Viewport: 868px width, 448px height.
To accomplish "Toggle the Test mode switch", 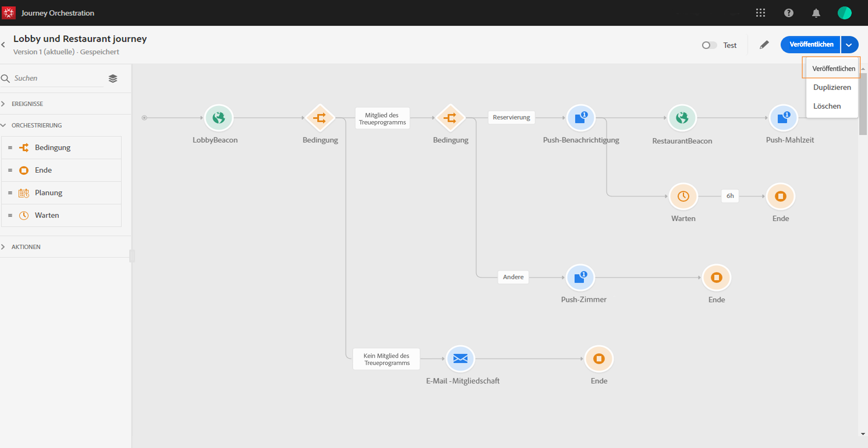I will point(709,45).
